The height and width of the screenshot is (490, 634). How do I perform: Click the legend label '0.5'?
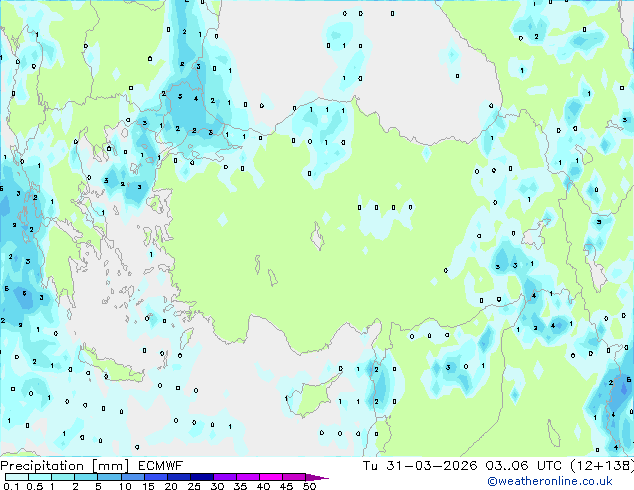[x=35, y=486]
